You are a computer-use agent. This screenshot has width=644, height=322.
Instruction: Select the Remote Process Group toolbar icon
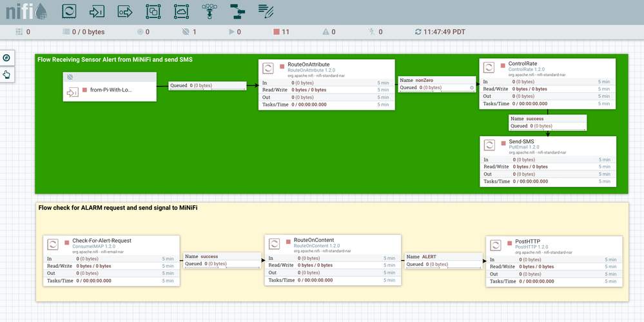[181, 12]
